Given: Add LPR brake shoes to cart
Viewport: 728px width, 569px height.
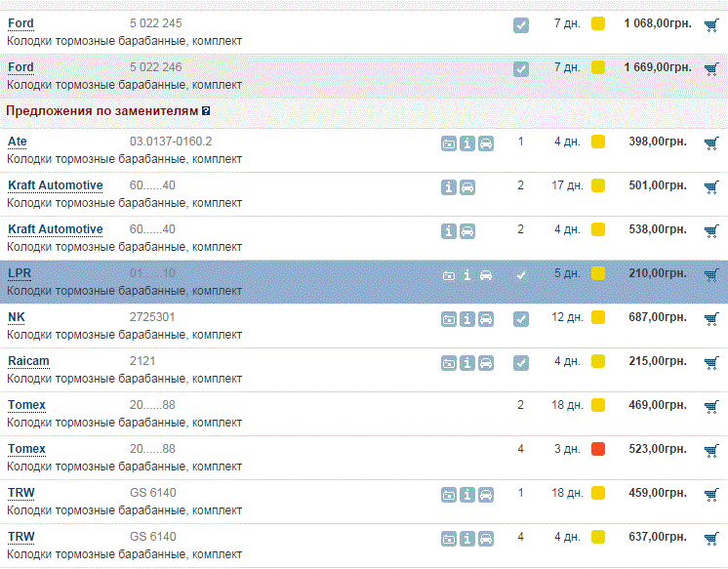Looking at the screenshot, I should click(711, 275).
